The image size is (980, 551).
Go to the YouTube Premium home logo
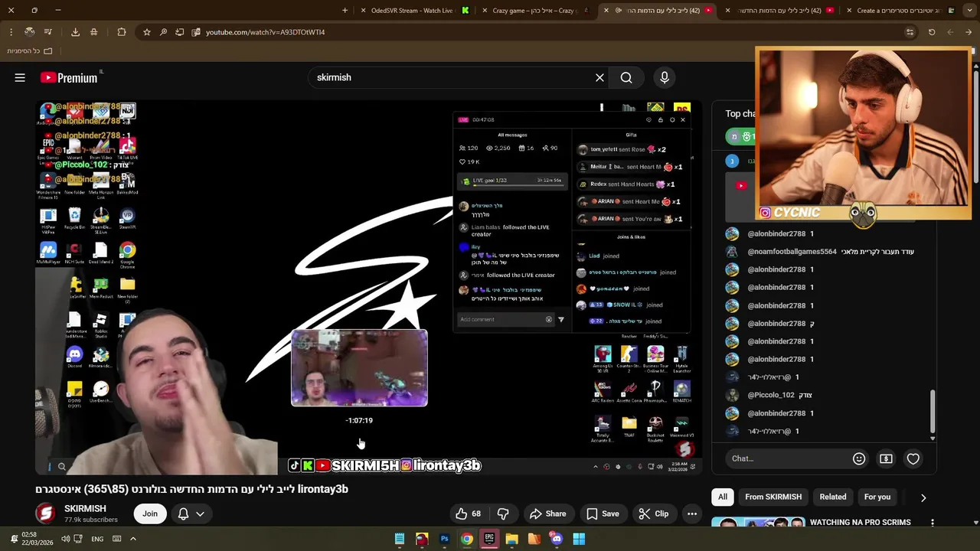click(x=70, y=77)
